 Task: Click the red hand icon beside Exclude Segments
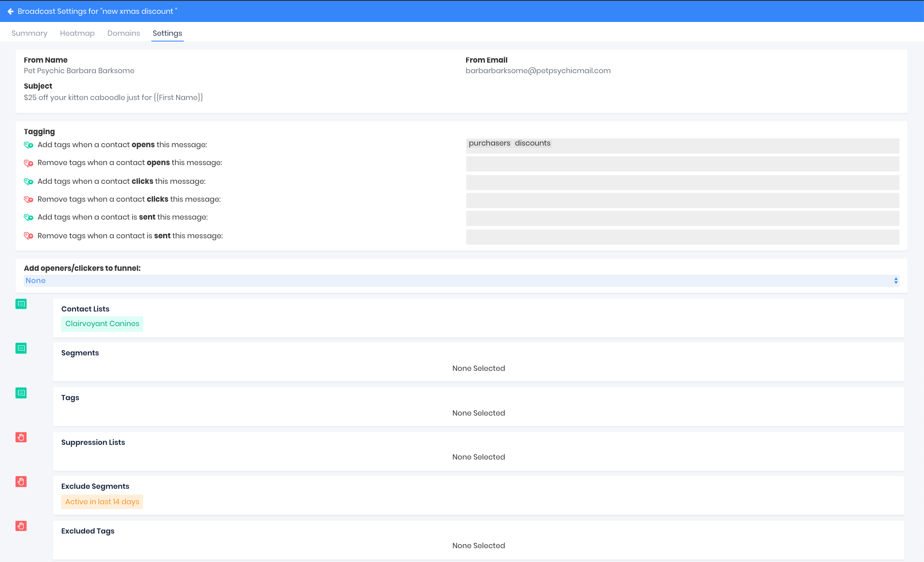(21, 481)
